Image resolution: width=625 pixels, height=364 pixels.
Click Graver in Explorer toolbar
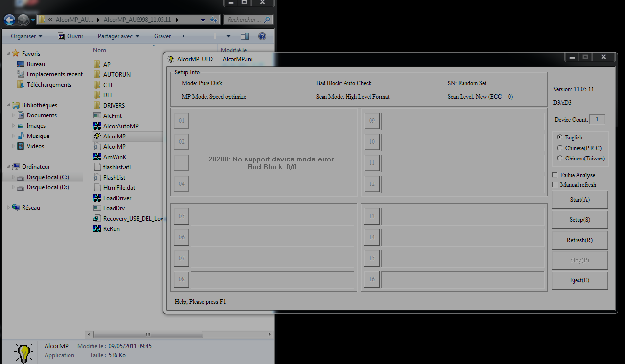pos(162,36)
